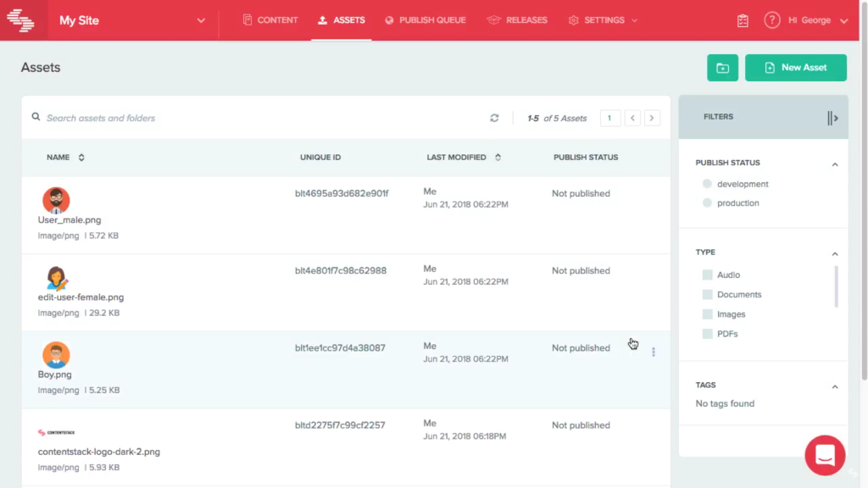The image size is (868, 488).
Task: Open the clipboard tasks icon
Action: click(x=743, y=20)
